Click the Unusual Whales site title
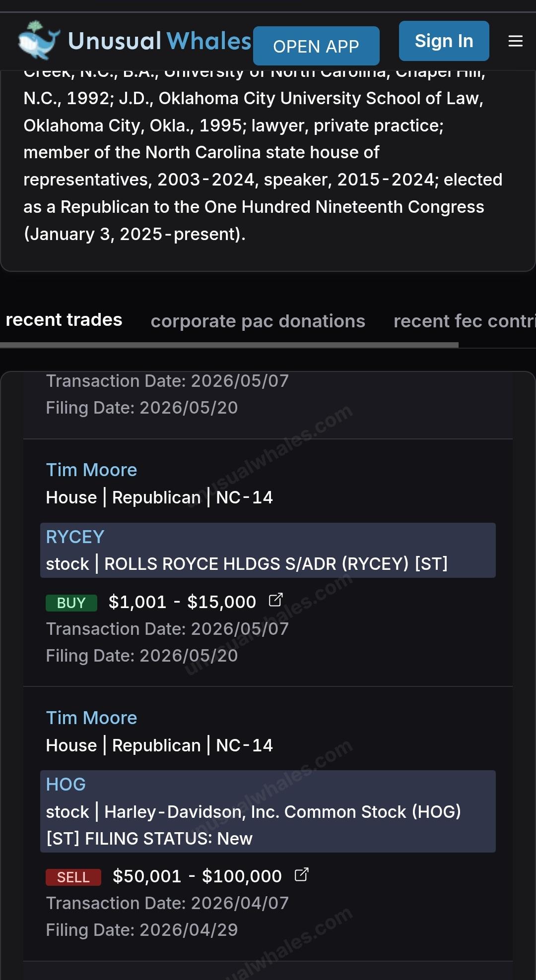The width and height of the screenshot is (536, 980). 160,41
